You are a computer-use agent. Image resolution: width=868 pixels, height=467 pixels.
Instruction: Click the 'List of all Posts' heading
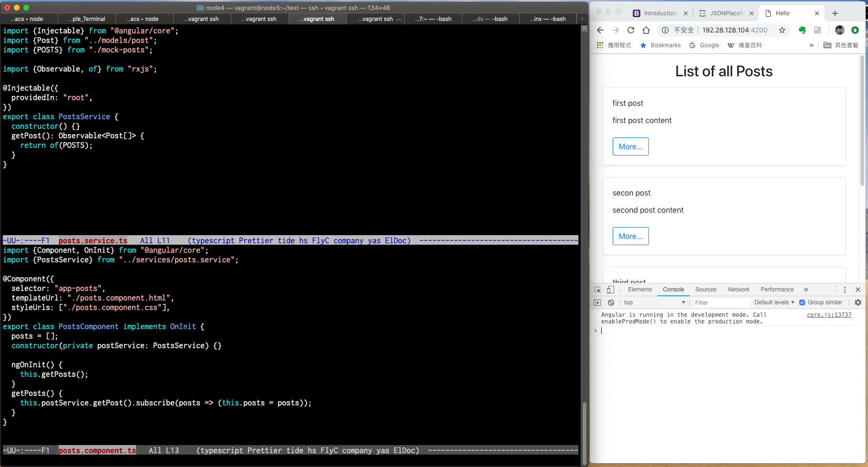(724, 72)
